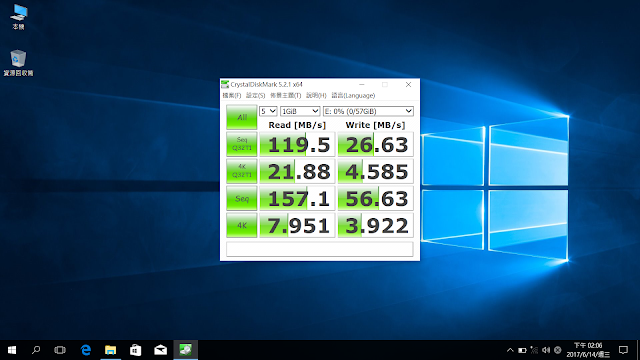Click the Seq Q32T1 read value 119.5
This screenshot has height=360, width=640.
click(297, 144)
